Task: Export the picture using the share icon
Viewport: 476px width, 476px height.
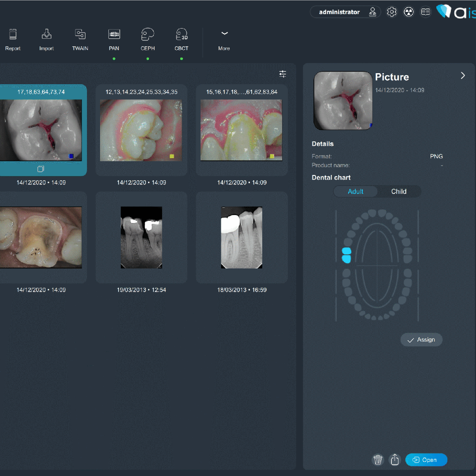Action: point(394,460)
